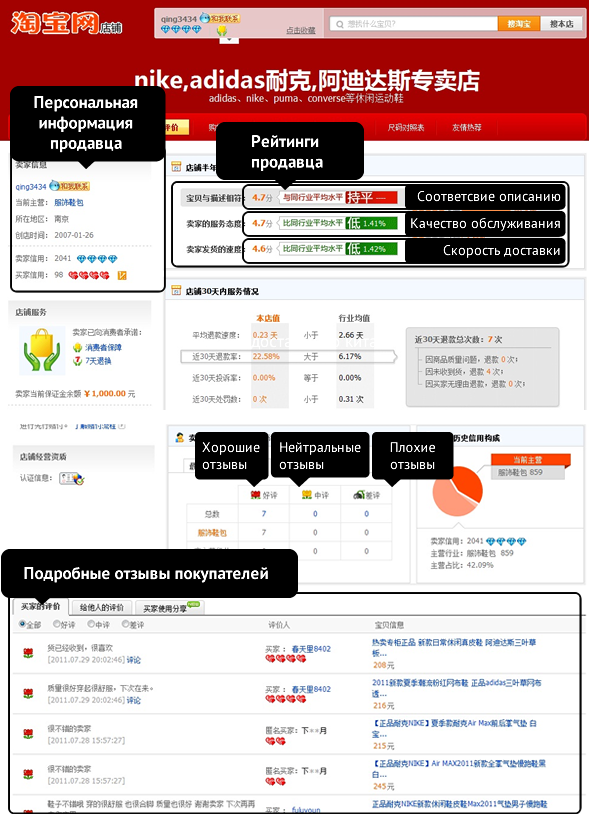Open the 买家使用分享 tab
The image size is (589, 814).
click(x=170, y=607)
